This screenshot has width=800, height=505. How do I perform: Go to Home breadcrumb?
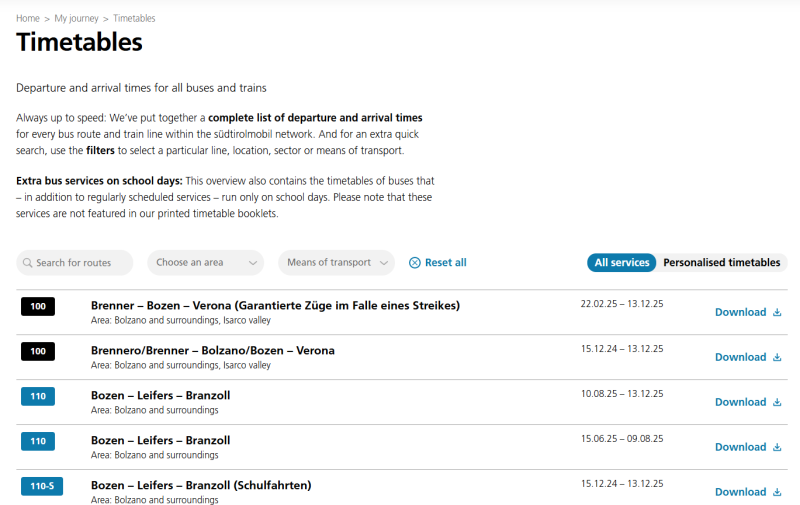28,18
